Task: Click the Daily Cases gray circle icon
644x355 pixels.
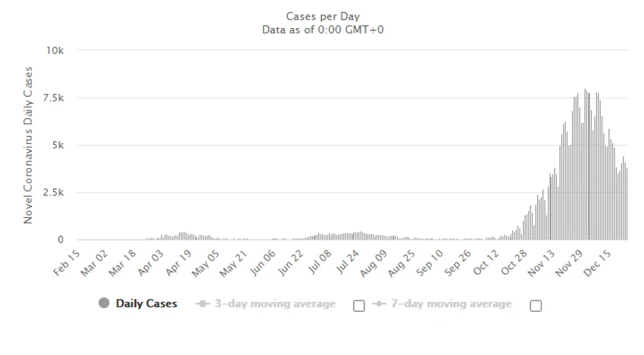Action: point(104,304)
